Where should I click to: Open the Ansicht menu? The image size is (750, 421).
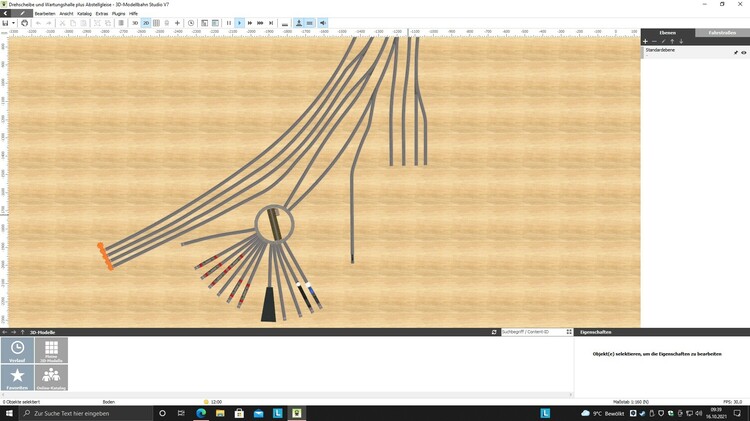(x=66, y=13)
